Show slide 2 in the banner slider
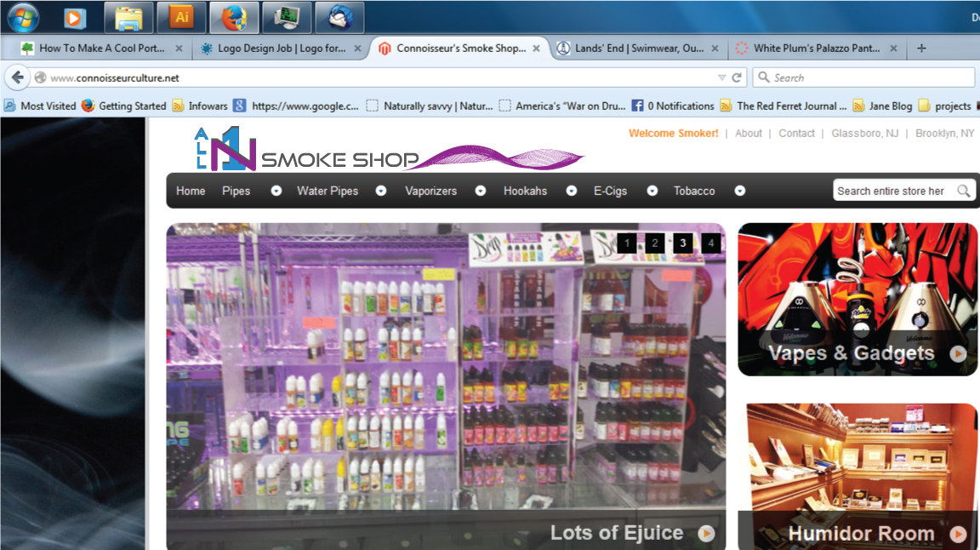This screenshot has width=980, height=550. 655,243
